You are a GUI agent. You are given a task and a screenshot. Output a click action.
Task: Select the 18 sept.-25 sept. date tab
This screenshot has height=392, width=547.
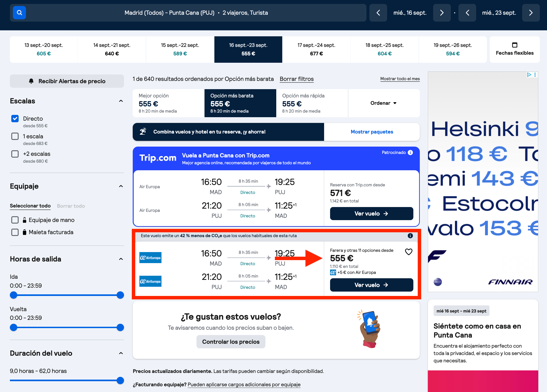(384, 49)
